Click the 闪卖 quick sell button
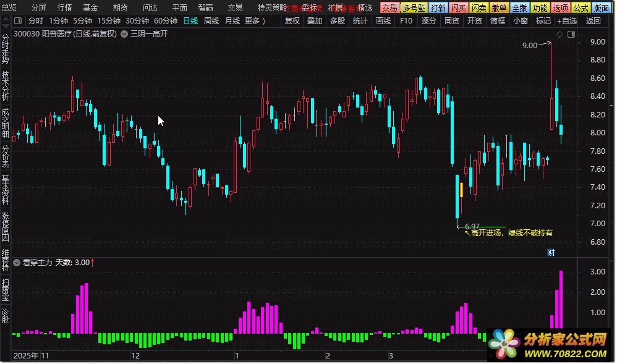This screenshot has height=364, width=617. (479, 8)
